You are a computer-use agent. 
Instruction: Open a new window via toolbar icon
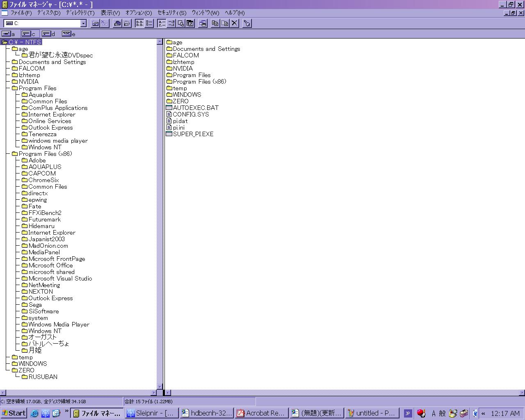[x=203, y=23]
